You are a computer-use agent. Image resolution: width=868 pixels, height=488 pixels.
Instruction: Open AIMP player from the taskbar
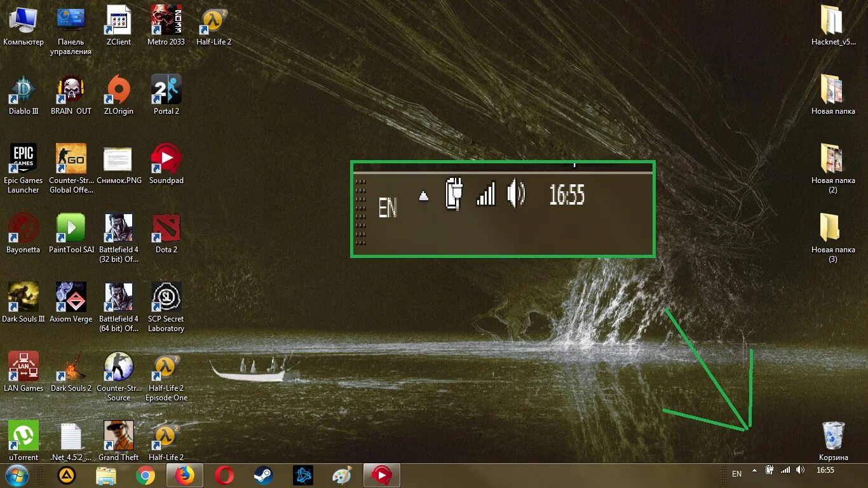(66, 475)
